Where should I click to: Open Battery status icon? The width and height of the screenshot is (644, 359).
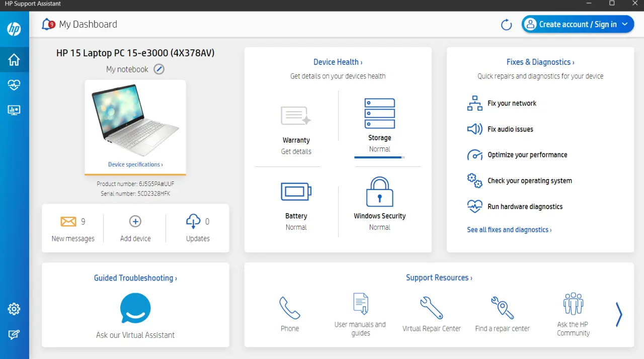click(x=296, y=192)
